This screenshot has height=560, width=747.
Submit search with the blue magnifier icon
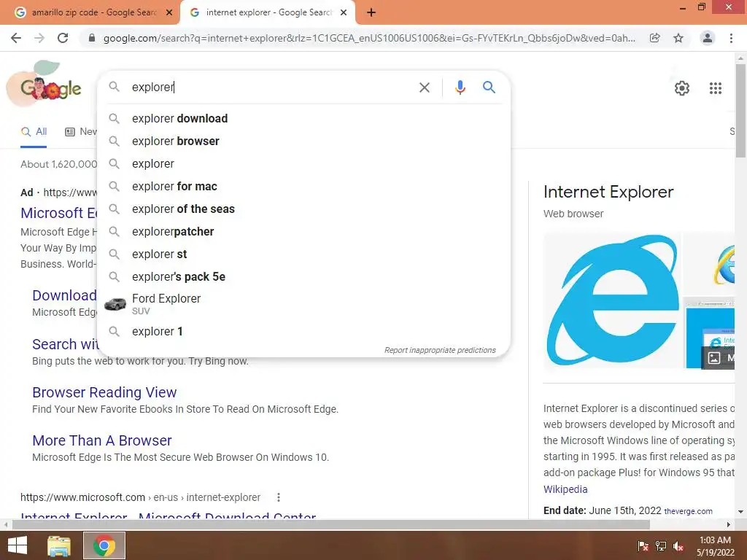(x=489, y=87)
